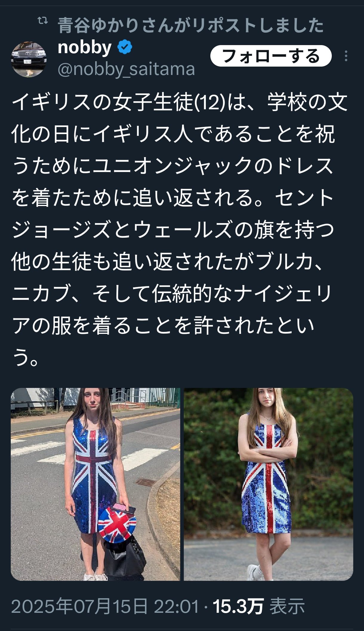Tap the 表示 views label
This screenshot has height=631, width=364.
[287, 607]
